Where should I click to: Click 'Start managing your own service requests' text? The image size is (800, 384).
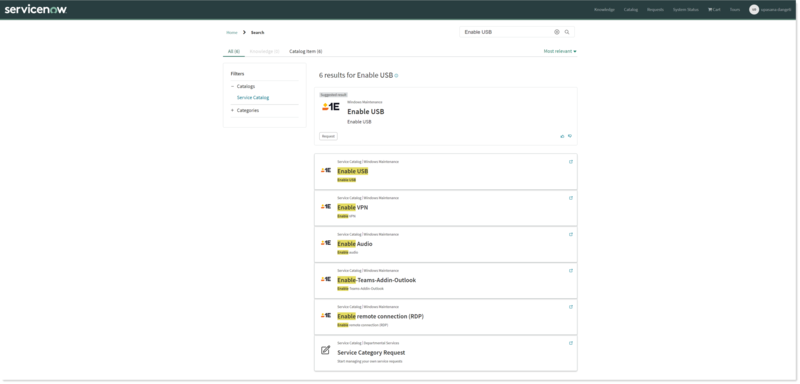[x=370, y=361]
